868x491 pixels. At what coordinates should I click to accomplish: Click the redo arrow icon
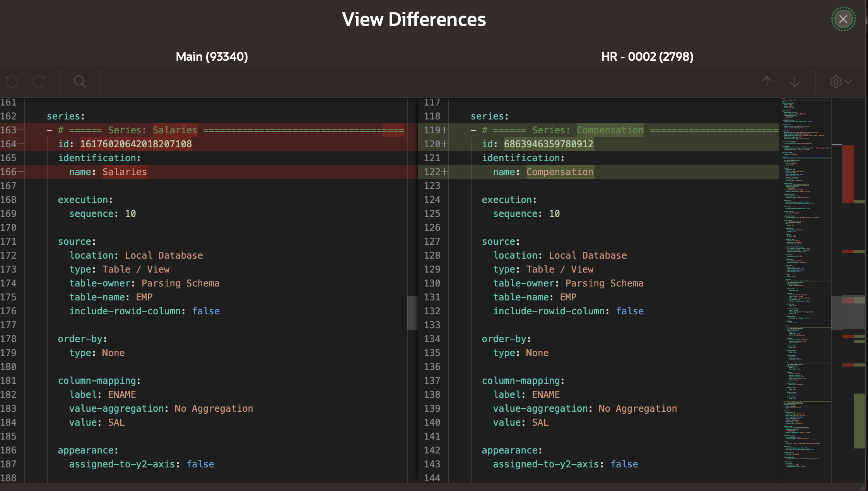point(39,82)
